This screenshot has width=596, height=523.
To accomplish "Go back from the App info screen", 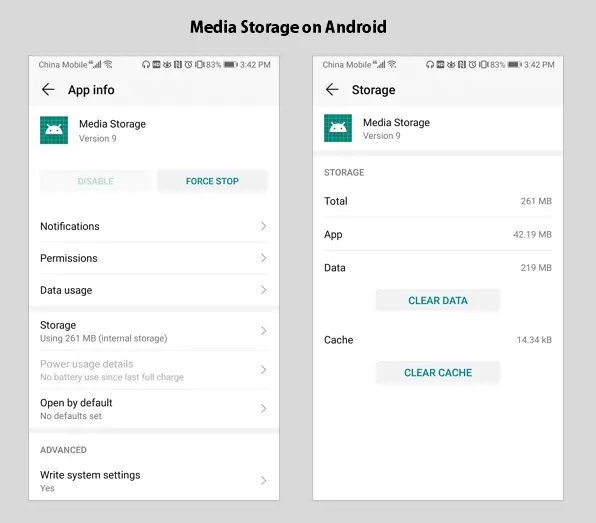I will [x=48, y=90].
